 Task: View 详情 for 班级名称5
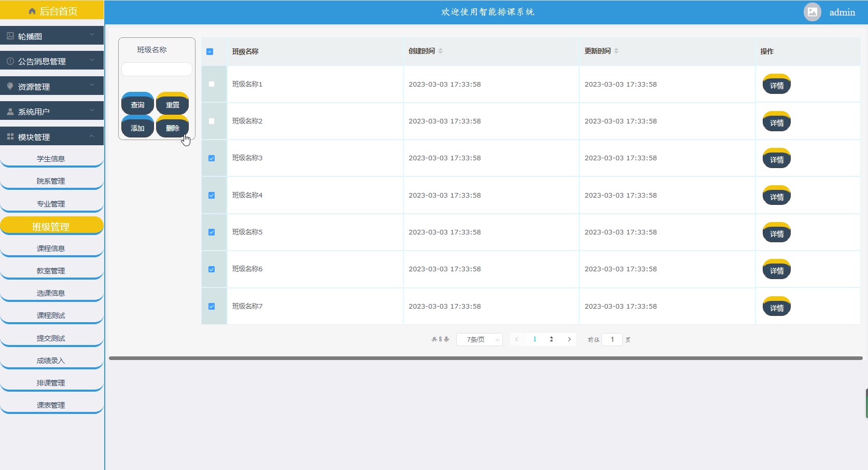pyautogui.click(x=777, y=232)
